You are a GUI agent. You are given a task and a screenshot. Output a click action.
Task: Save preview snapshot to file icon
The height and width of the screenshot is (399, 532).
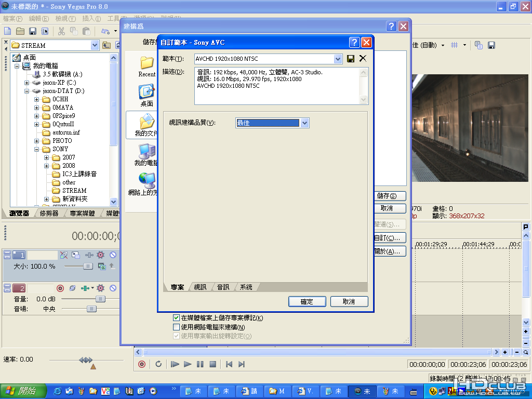pos(491,45)
